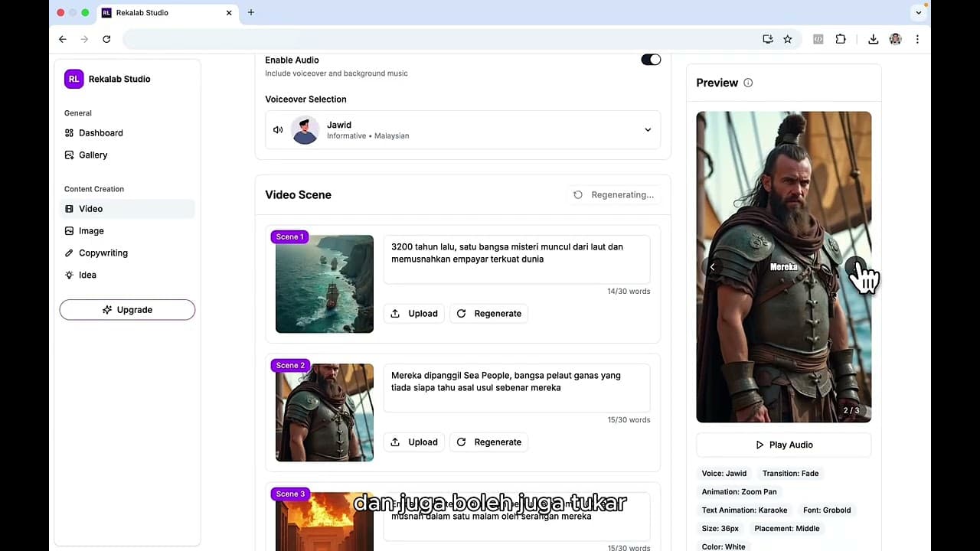
Task: Click the Voiceover Selection label
Action: pos(305,99)
